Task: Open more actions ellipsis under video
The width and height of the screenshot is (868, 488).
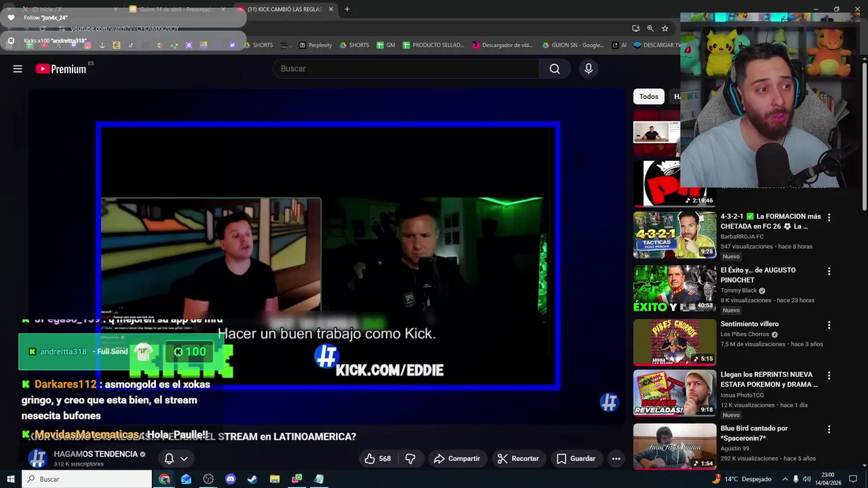Action: coord(616,459)
